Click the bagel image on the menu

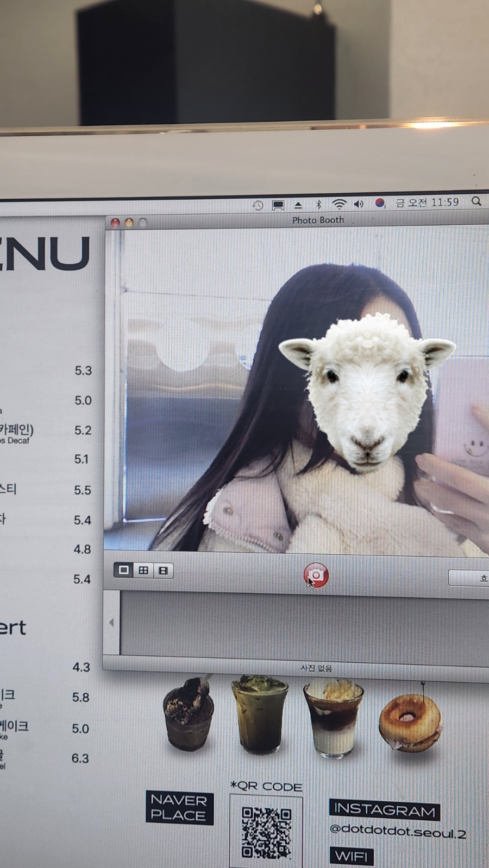[x=410, y=723]
